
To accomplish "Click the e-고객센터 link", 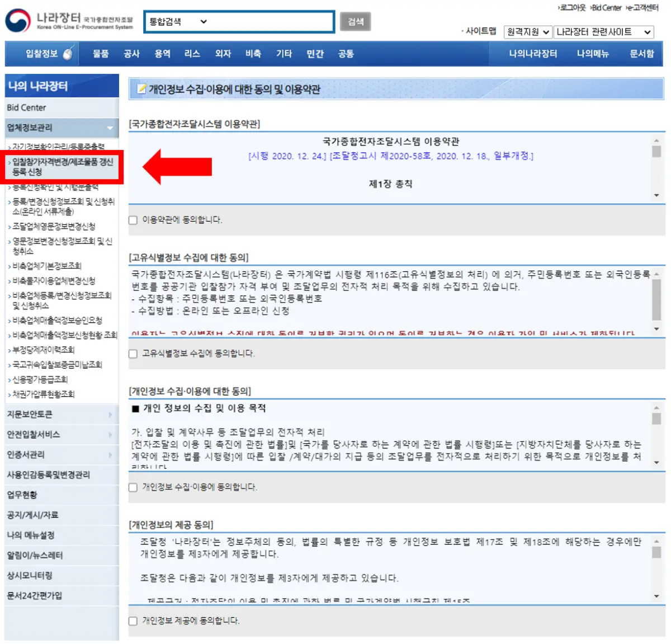I will tap(642, 7).
